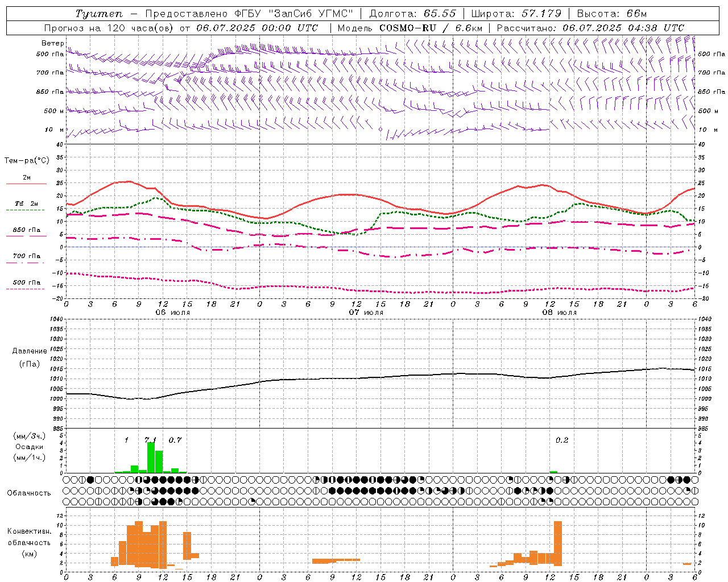Click the "(мм/3ч.)" precipitation unit label

30,436
